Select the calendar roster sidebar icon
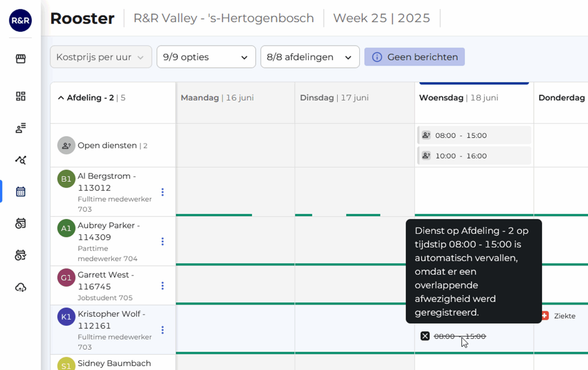 coord(20,192)
